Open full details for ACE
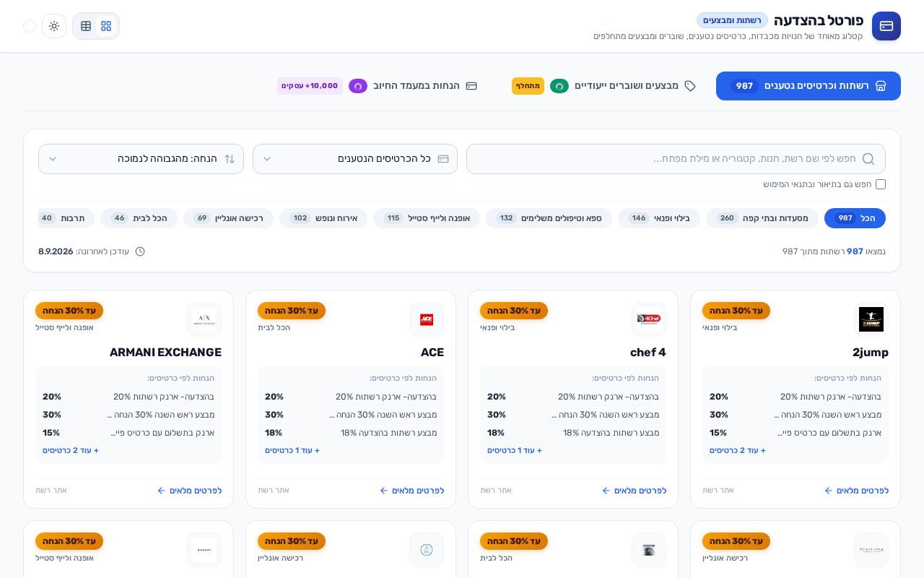Viewport: 924px width, 578px height. pos(411,491)
